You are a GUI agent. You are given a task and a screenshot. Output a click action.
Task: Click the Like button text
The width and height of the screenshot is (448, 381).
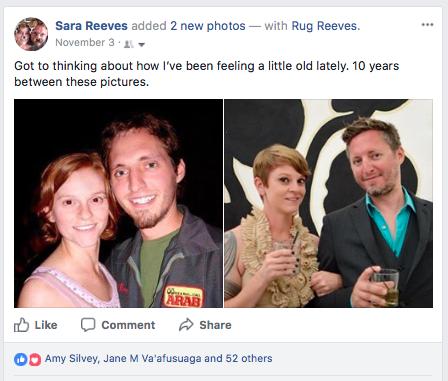point(46,325)
